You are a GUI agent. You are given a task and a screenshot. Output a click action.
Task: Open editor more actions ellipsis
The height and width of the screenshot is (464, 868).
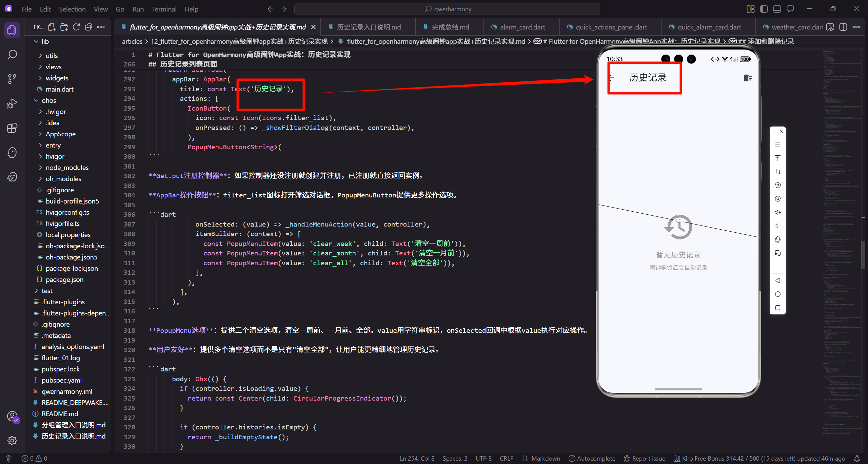click(856, 27)
